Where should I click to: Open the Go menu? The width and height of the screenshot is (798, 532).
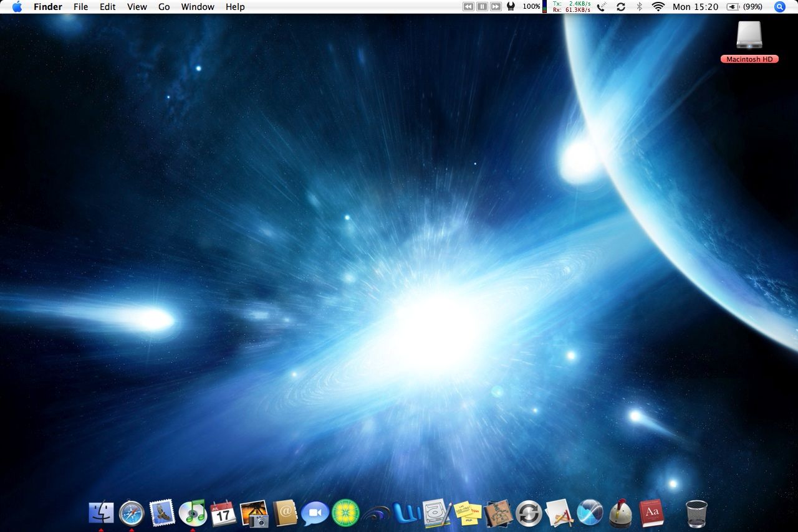tap(164, 7)
